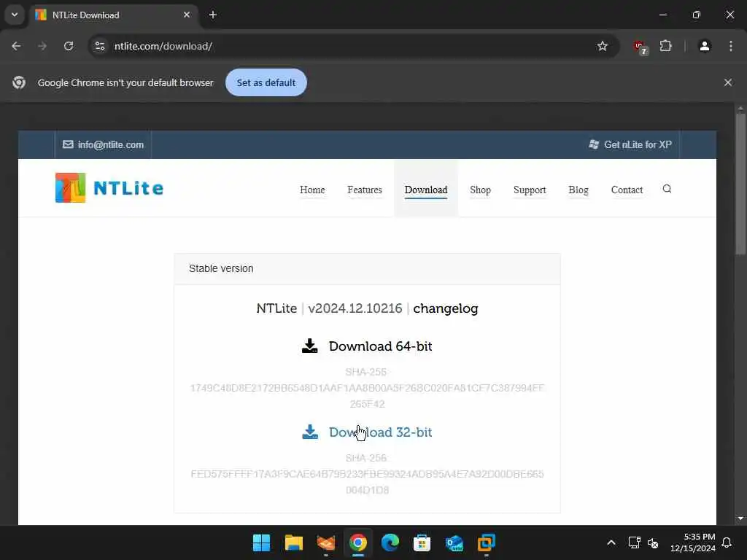Open the Windows Start menu
The image size is (747, 560).
pos(261,542)
